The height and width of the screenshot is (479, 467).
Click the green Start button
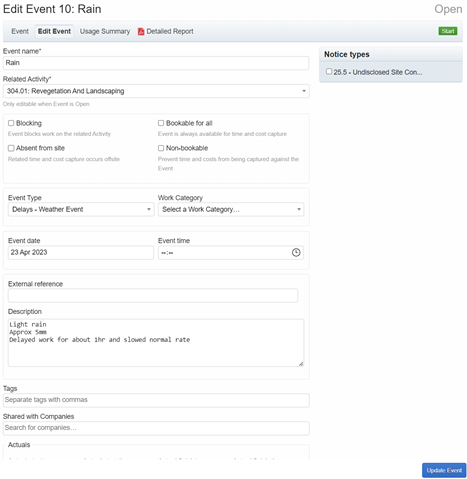coord(448,31)
